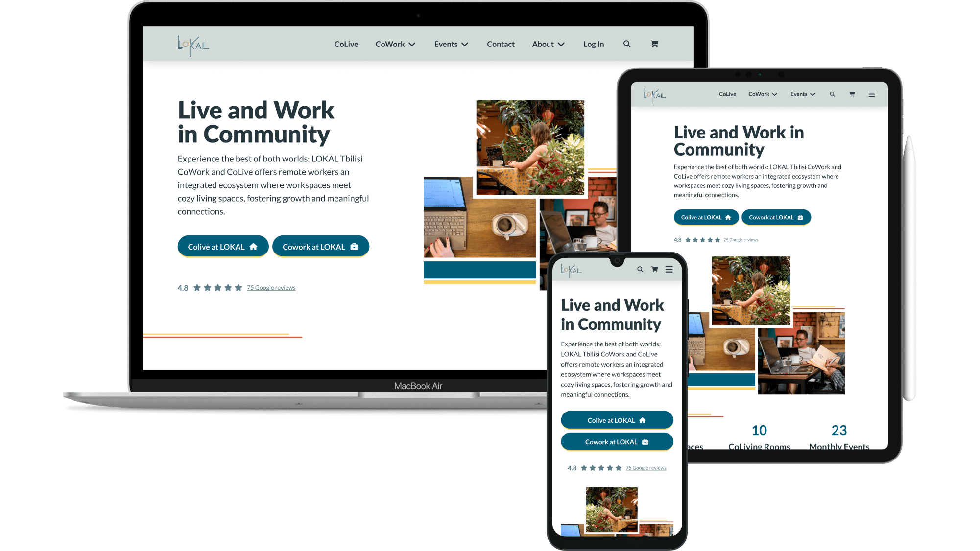
Task: Click the LOKAL logo in the navbar
Action: pyautogui.click(x=193, y=44)
